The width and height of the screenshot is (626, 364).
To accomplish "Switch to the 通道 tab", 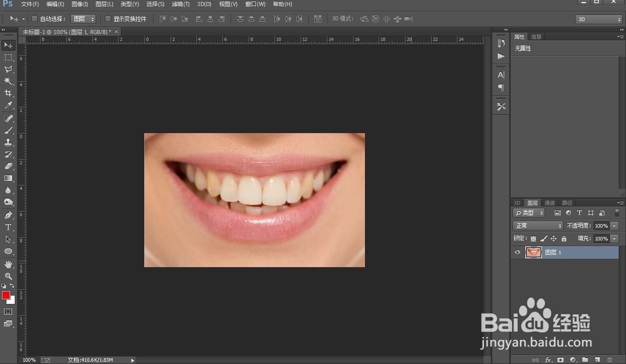I will [550, 203].
